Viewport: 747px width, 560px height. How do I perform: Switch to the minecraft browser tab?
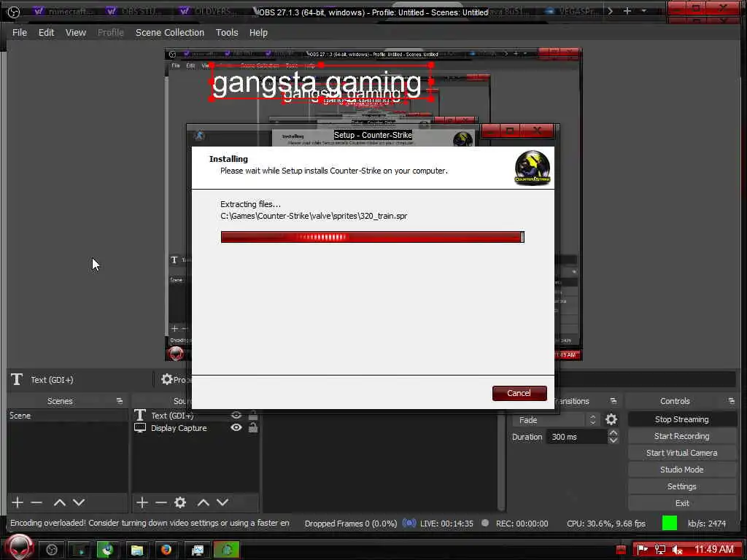point(63,11)
